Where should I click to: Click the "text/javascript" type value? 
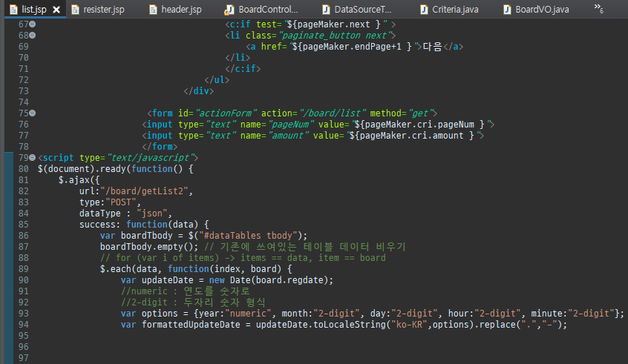150,158
